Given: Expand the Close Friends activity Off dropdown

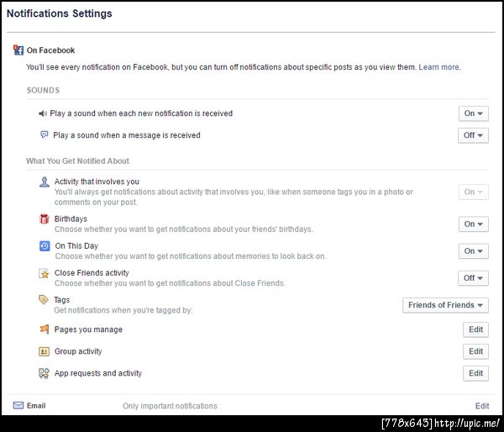Looking at the screenshot, I should point(473,278).
